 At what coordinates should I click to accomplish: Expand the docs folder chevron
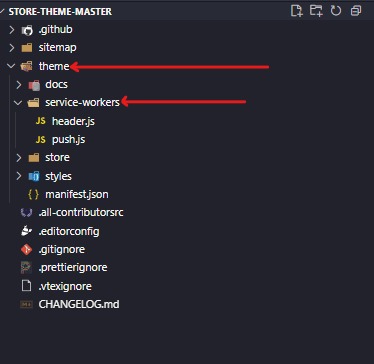19,85
